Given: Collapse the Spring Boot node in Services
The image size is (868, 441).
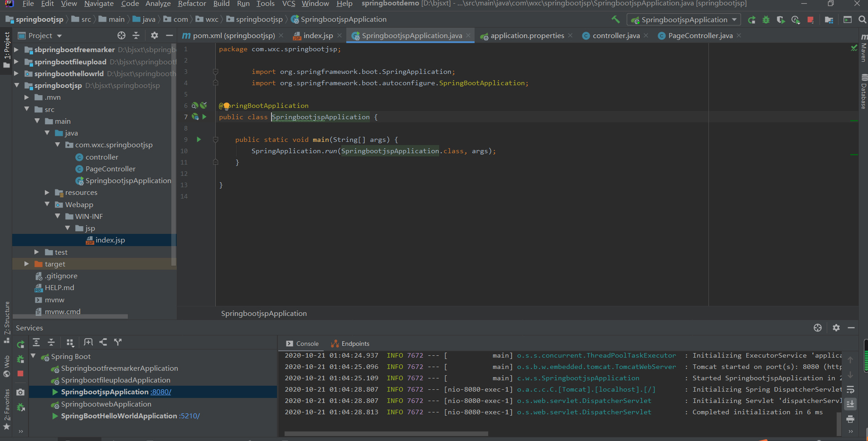Looking at the screenshot, I should click(x=33, y=356).
